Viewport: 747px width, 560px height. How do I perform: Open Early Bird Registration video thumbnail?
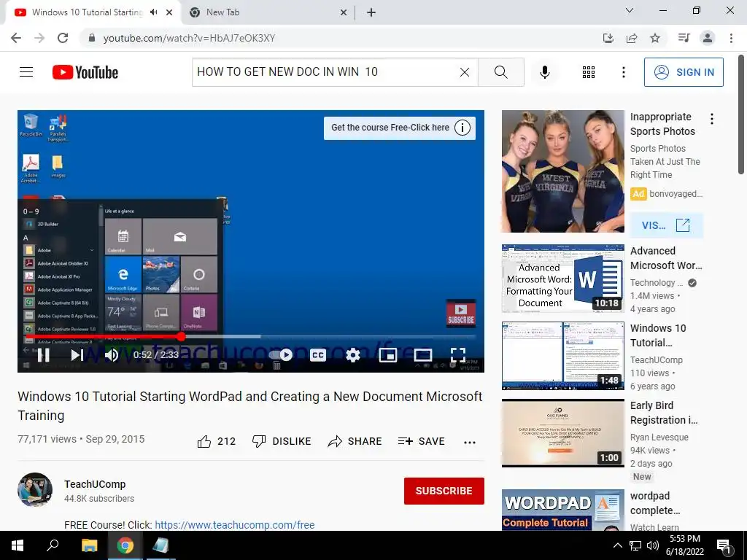(562, 433)
